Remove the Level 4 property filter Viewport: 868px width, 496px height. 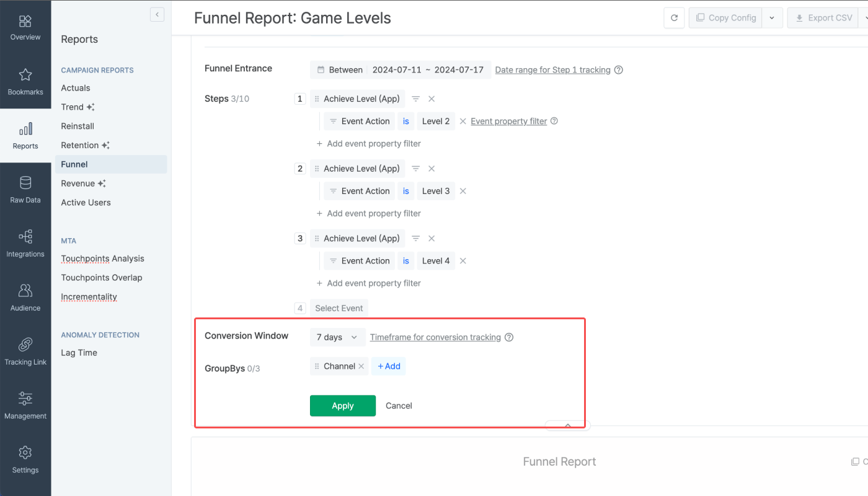tap(463, 261)
